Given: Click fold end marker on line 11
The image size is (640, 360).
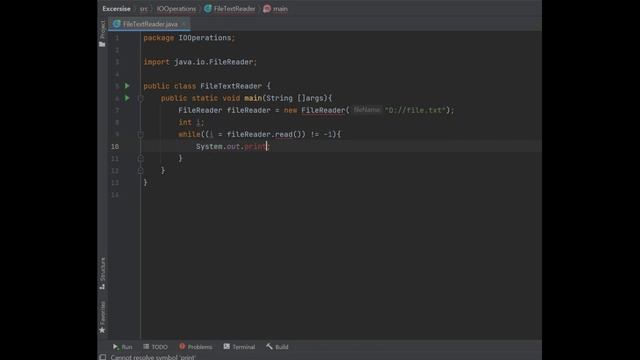Looking at the screenshot, I should point(140,158).
